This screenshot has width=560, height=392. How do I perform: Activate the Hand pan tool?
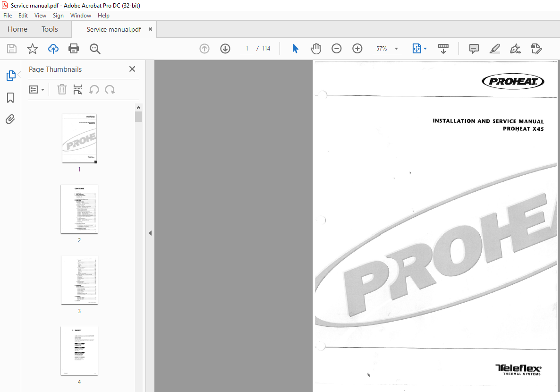[x=316, y=49]
